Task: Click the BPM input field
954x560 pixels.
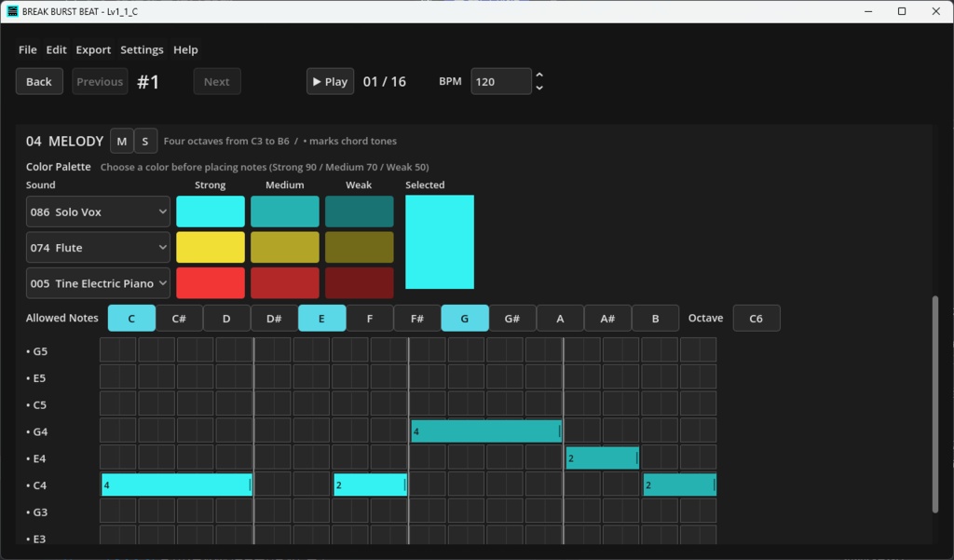Action: click(x=500, y=82)
